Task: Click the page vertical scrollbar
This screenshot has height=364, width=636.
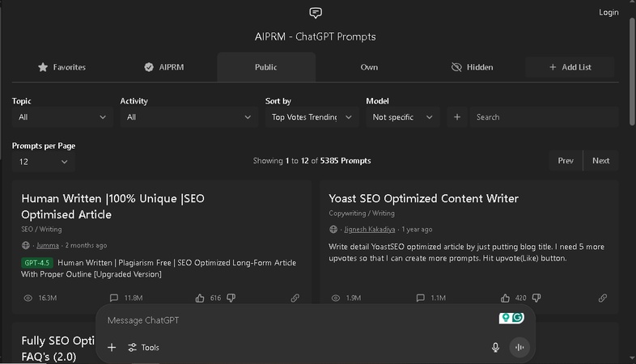Action: (632, 71)
